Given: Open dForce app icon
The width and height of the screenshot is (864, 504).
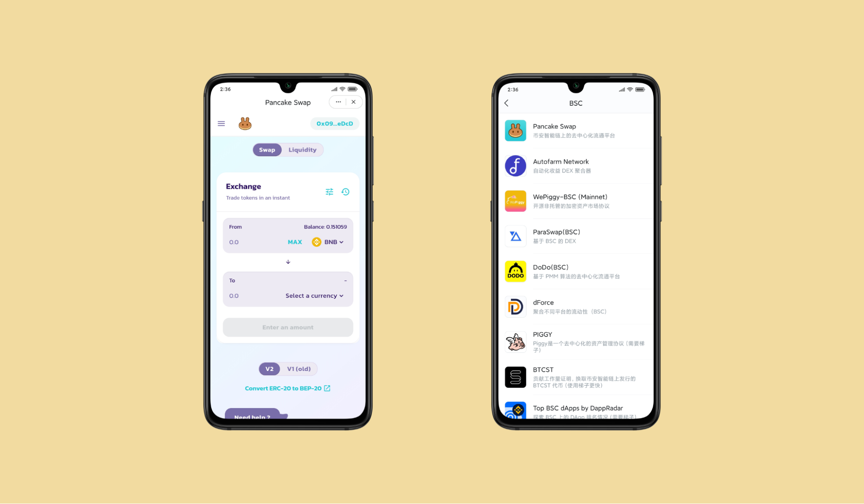Looking at the screenshot, I should (515, 307).
